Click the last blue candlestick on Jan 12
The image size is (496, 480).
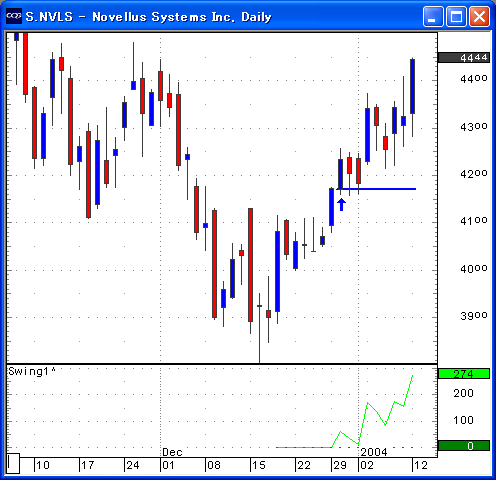tap(413, 87)
